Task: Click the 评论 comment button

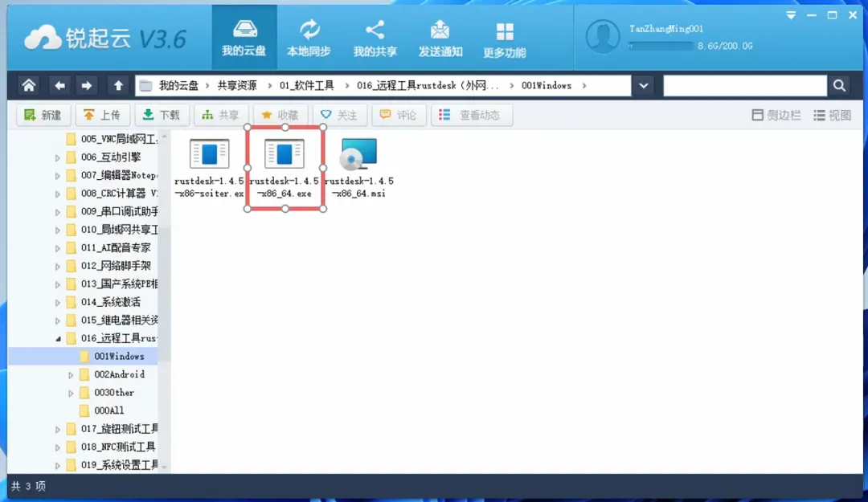Action: click(399, 115)
